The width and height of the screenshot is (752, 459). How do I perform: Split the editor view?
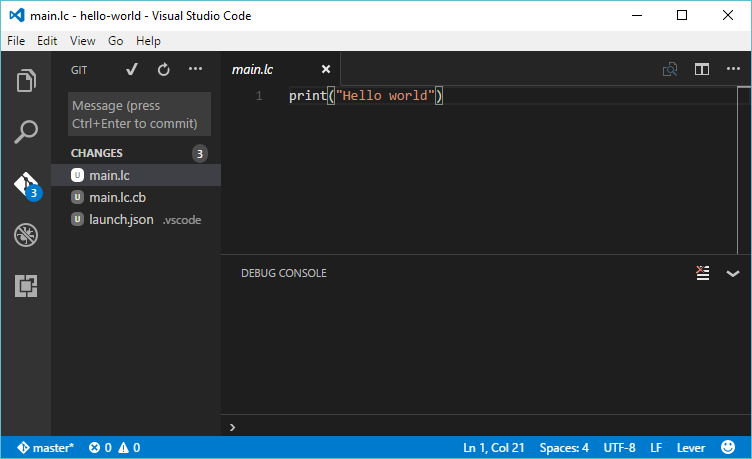(702, 69)
